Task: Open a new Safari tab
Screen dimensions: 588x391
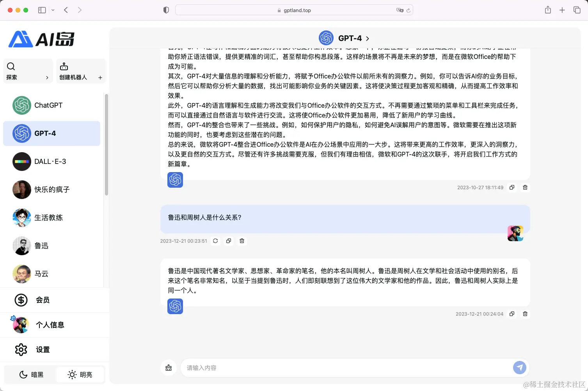Action: (562, 10)
